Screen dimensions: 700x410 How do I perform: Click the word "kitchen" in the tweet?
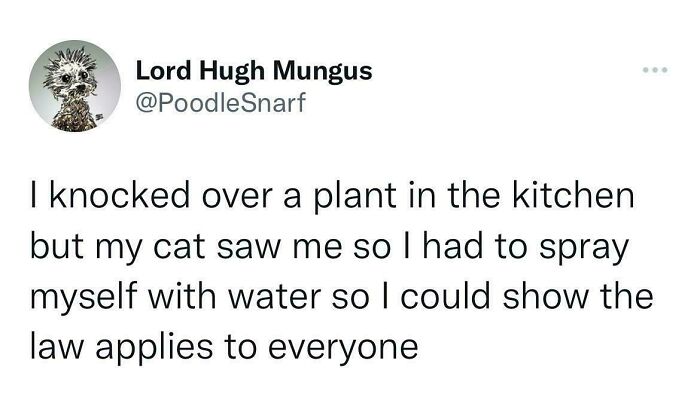click(x=573, y=195)
